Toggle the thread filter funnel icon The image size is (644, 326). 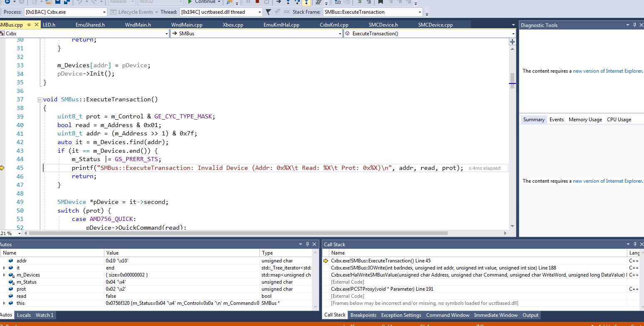point(268,12)
